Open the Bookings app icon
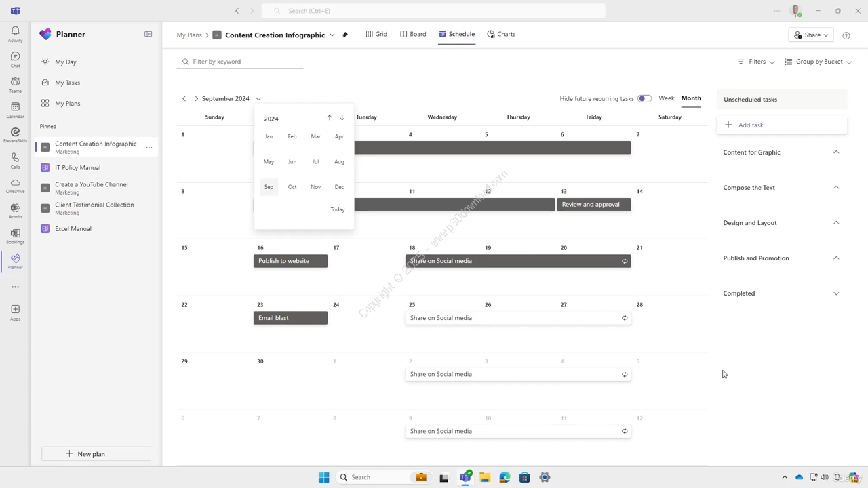 click(15, 235)
